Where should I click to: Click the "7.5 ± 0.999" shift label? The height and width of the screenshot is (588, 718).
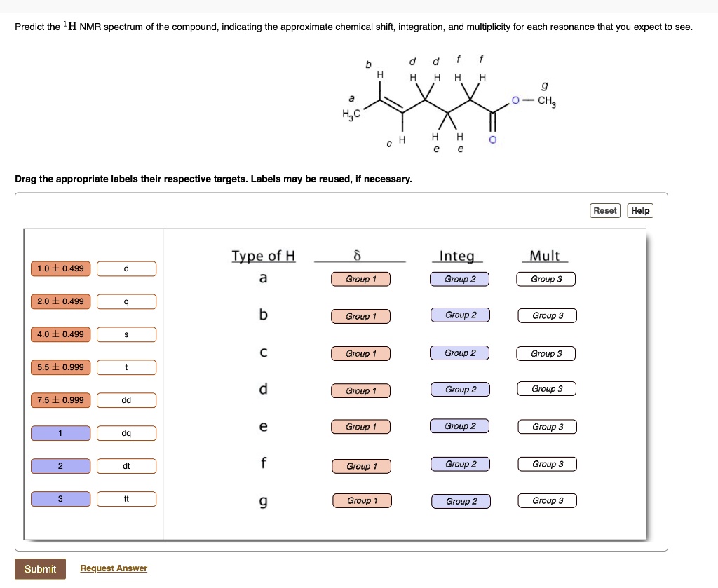60,400
